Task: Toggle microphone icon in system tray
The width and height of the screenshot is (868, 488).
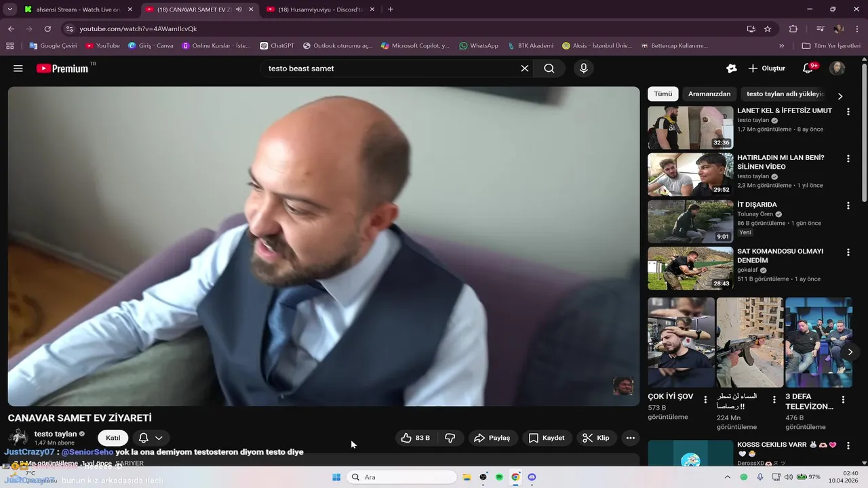Action: coord(760,477)
